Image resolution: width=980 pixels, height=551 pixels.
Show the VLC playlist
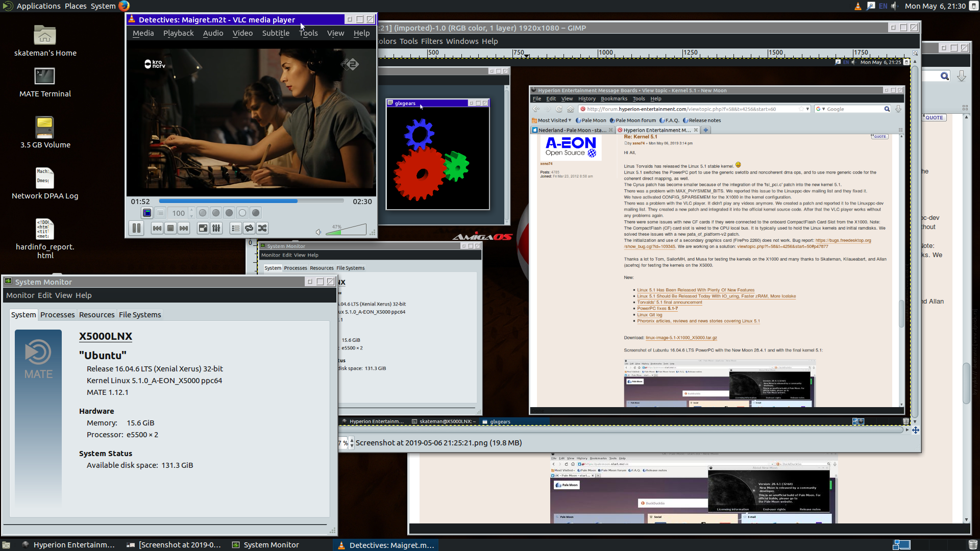click(236, 228)
